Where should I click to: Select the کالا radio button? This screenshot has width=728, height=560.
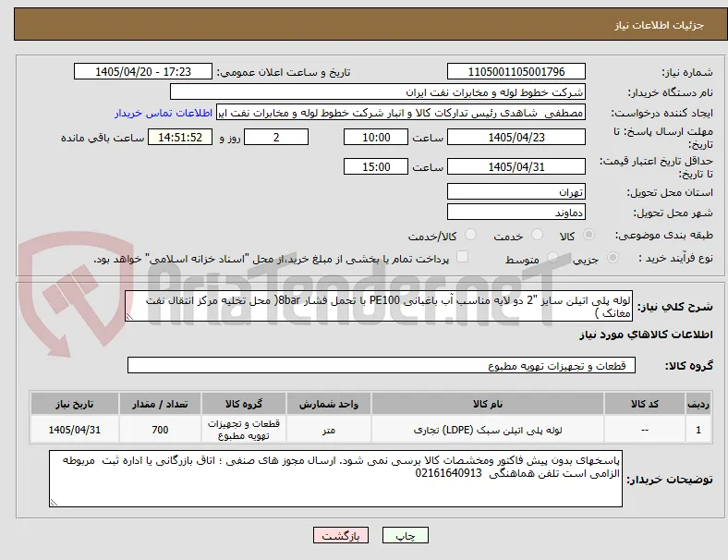click(x=588, y=235)
